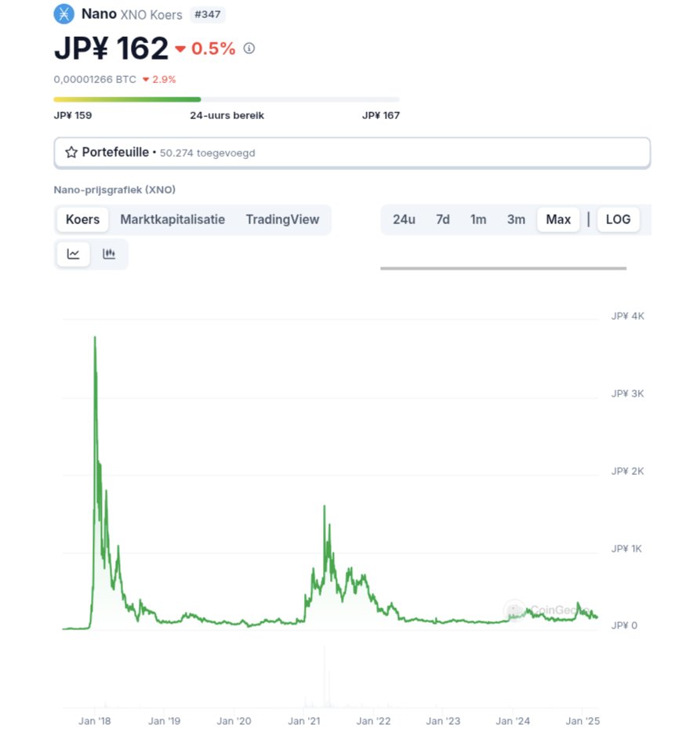This screenshot has height=746, width=700.
Task: Click the red 2.9% BTC change
Action: [159, 79]
